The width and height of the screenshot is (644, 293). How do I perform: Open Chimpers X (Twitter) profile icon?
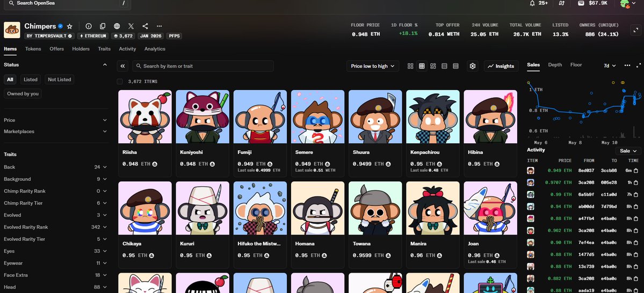click(131, 26)
